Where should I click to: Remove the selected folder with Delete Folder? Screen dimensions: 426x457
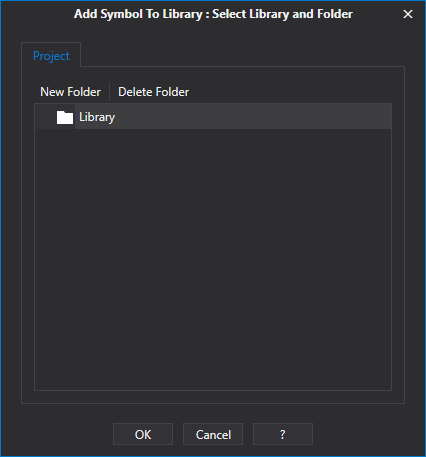(153, 92)
